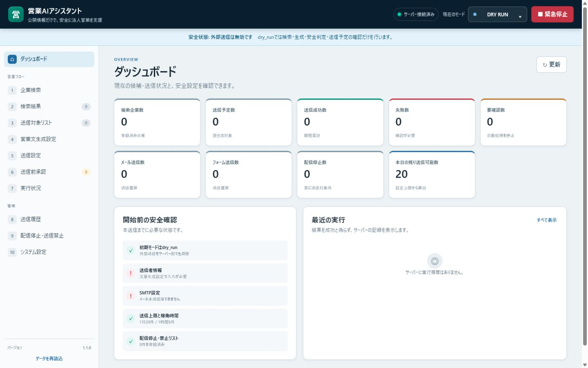
Task: Click step number 1 badge for 企業検索
Action: point(12,90)
